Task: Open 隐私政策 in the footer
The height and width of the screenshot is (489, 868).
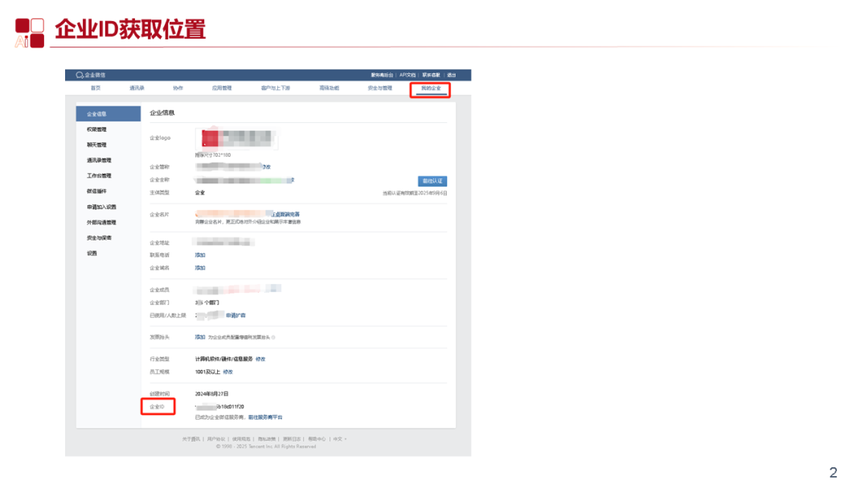Action: 266,439
